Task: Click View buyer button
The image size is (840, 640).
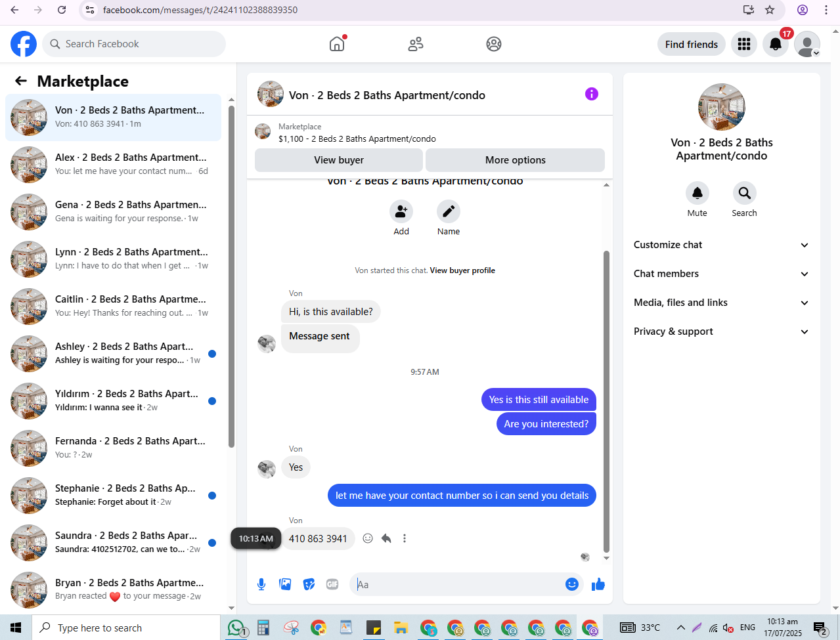Action: pyautogui.click(x=339, y=160)
